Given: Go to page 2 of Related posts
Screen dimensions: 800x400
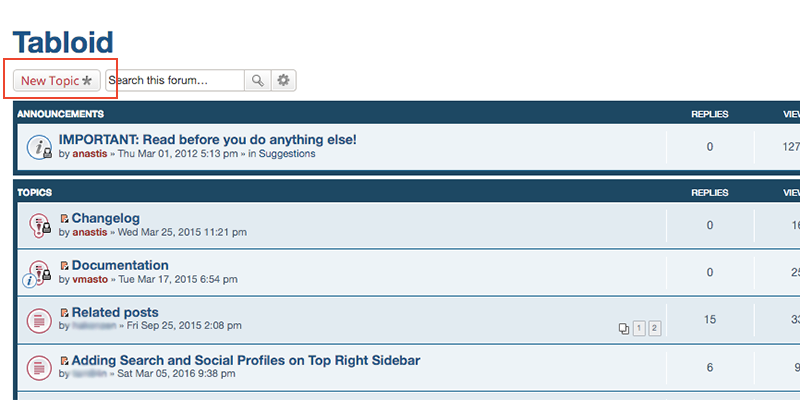Looking at the screenshot, I should click(655, 329).
